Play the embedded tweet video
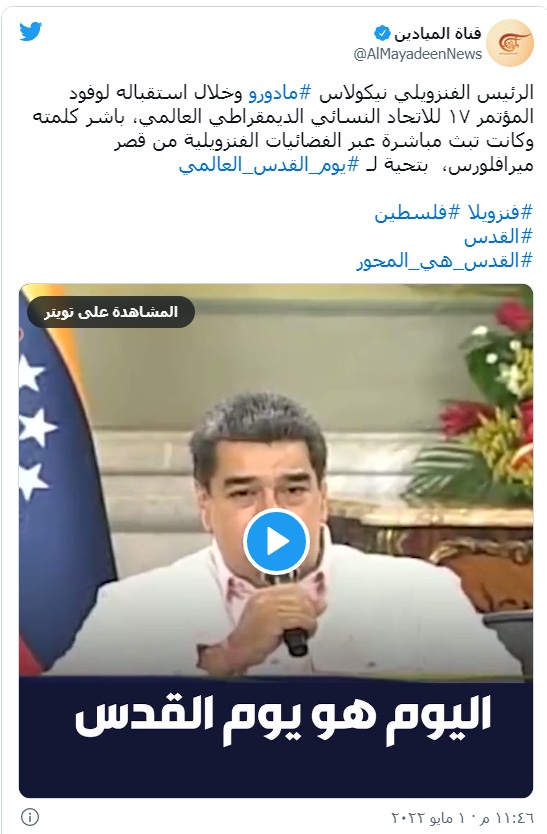Viewport: 547px width, 834px height. (276, 541)
